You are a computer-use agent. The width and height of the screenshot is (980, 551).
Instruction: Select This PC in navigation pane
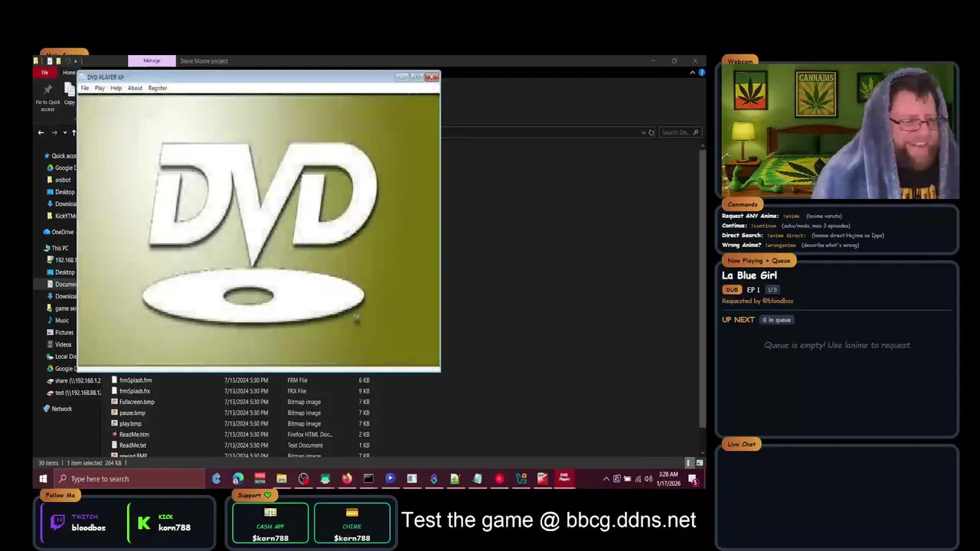(57, 248)
